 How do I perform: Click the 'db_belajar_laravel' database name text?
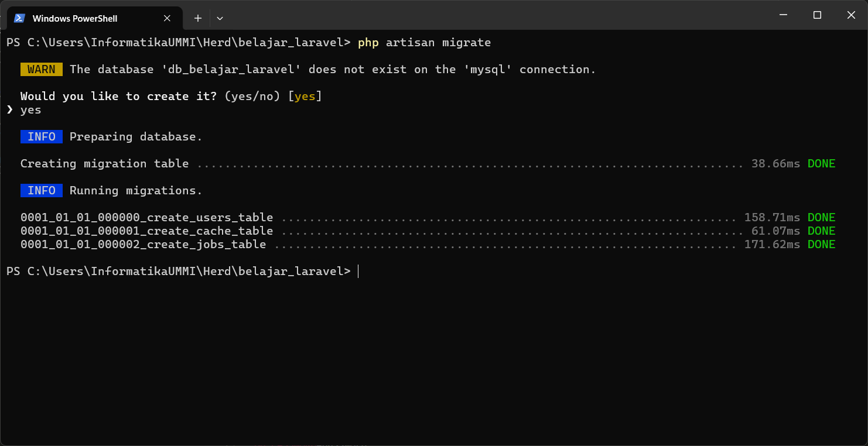point(231,69)
